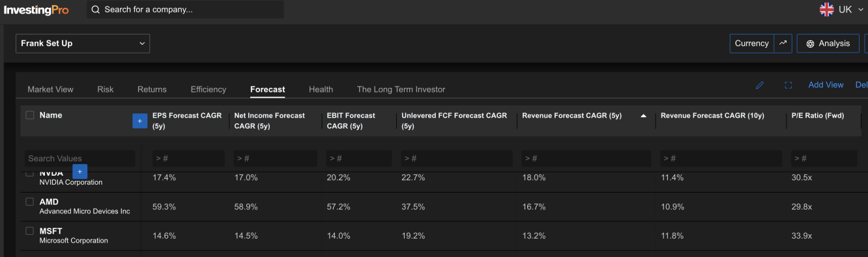Screen dimensions: 868x257
Task: Click the InvestingPro logo
Action: [x=36, y=10]
